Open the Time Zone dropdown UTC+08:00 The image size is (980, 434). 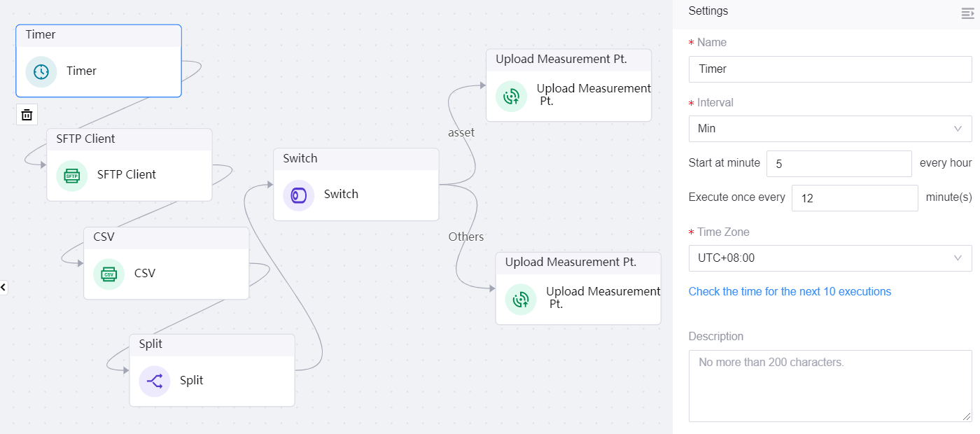[x=829, y=258]
